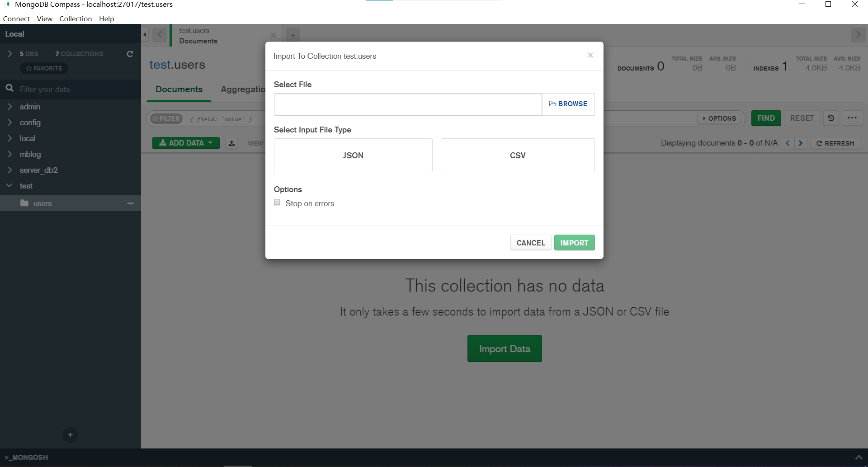Select CSV as the input file type

click(517, 155)
